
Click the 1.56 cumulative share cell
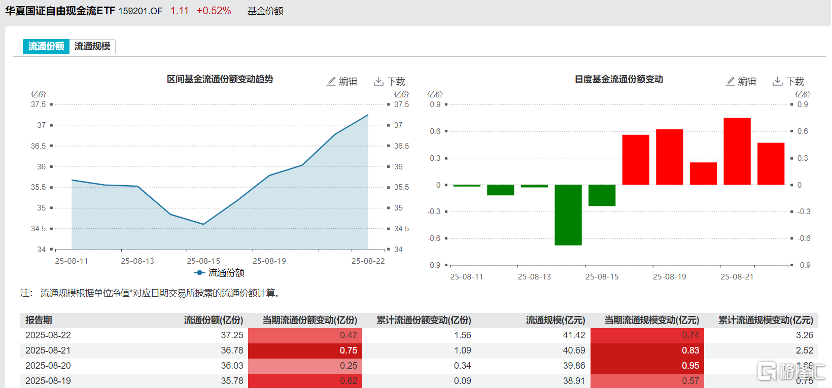coord(463,335)
